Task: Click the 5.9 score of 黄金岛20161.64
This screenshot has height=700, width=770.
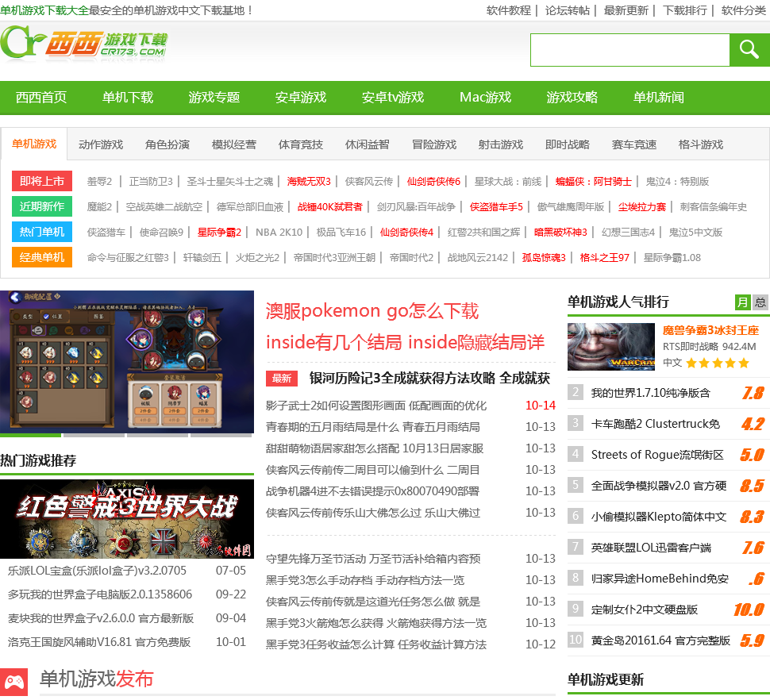Action: click(752, 640)
